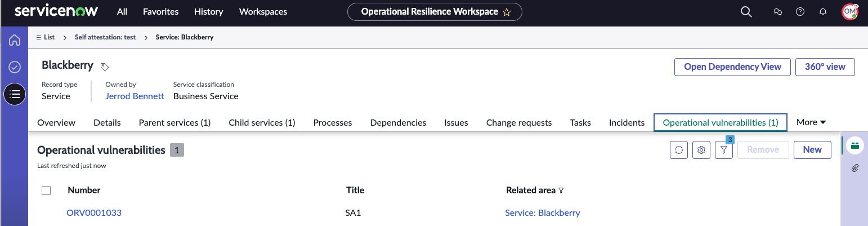Open the list view sidebar icon

pyautogui.click(x=15, y=94)
